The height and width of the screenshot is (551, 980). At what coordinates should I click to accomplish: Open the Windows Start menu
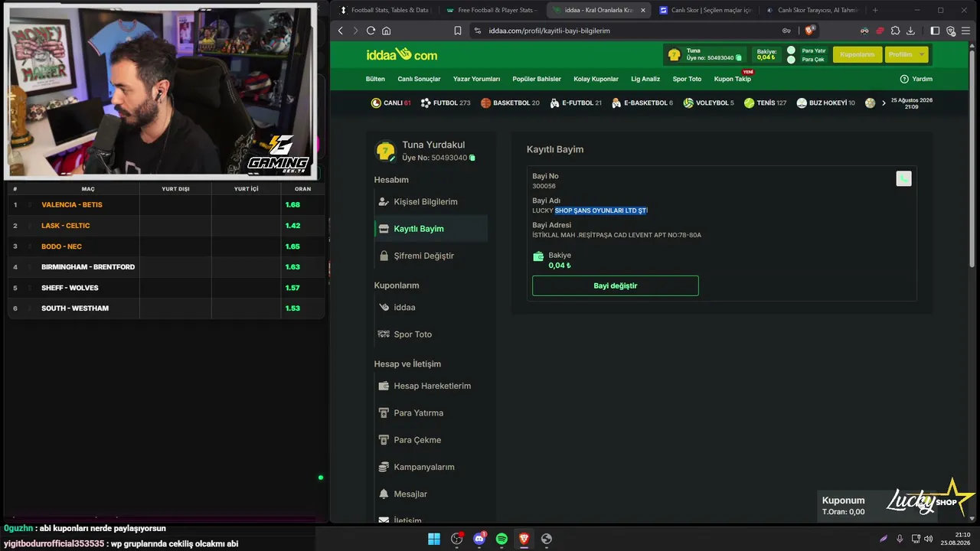click(434, 539)
